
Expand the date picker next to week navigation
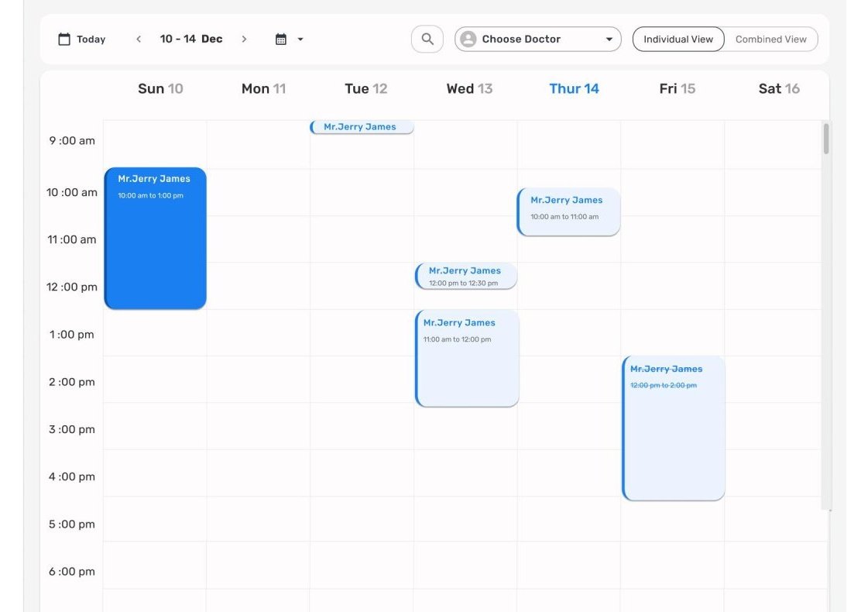283,38
